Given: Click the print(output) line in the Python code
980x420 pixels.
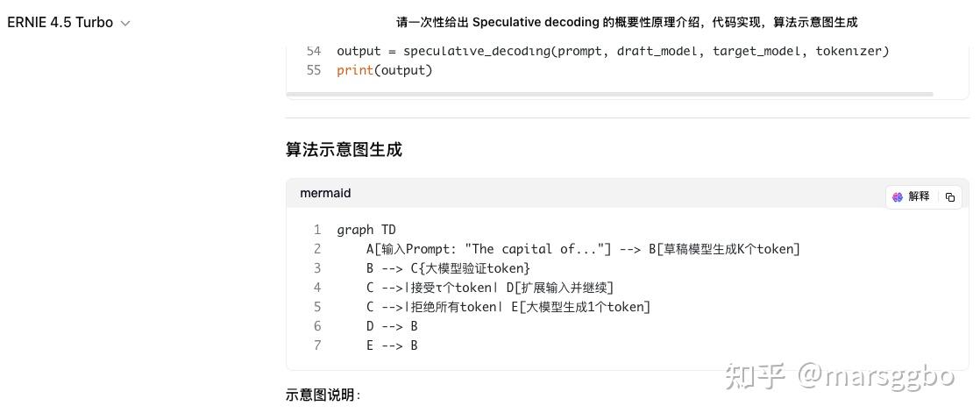Looking at the screenshot, I should [x=385, y=70].
